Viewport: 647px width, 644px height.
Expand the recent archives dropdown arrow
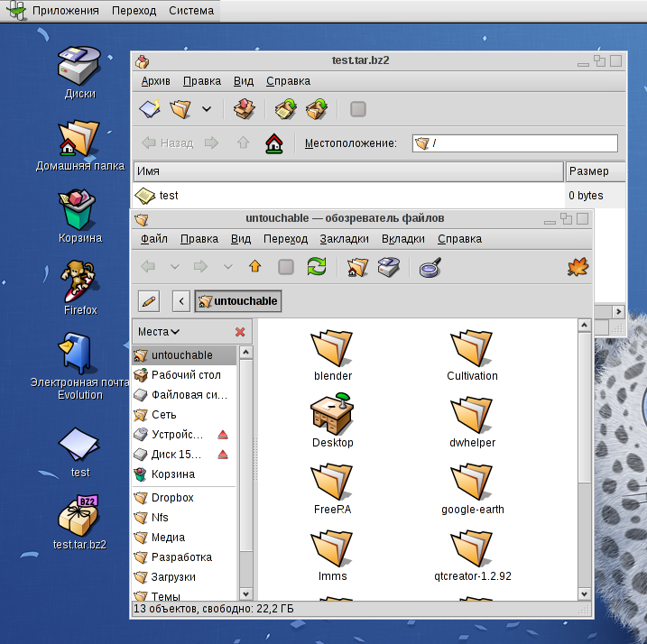pyautogui.click(x=207, y=109)
